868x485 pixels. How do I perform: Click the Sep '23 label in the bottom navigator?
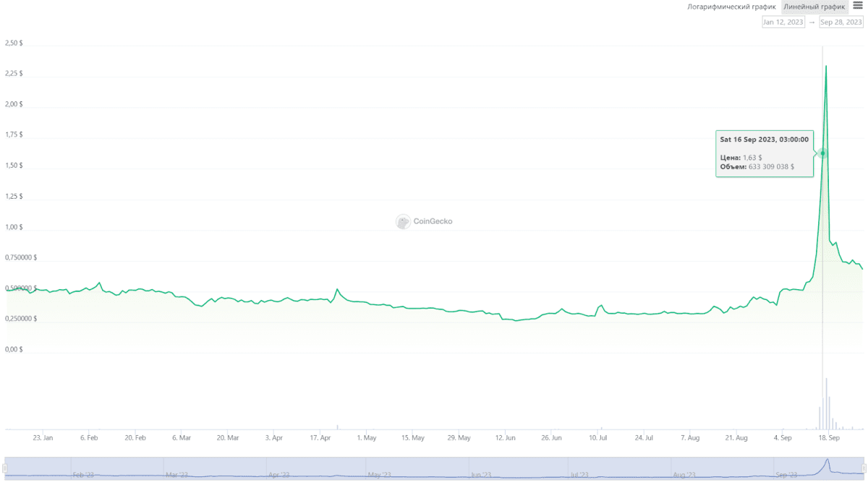tap(787, 473)
